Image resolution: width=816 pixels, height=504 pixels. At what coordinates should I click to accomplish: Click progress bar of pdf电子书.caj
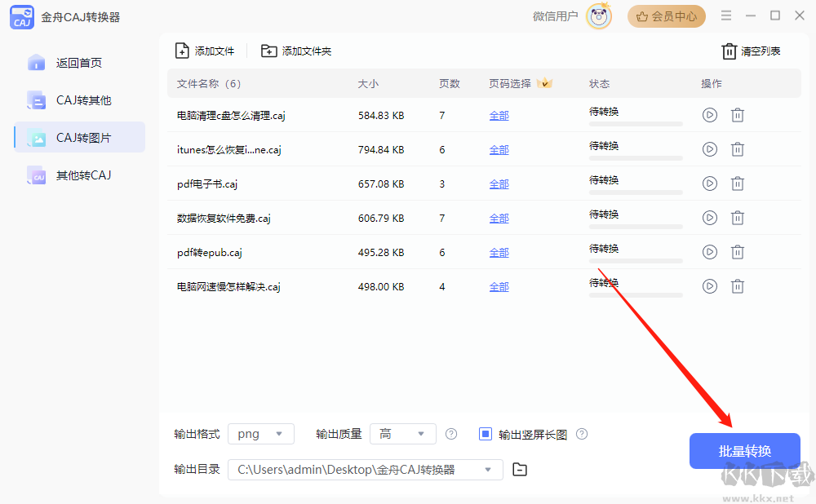[636, 193]
